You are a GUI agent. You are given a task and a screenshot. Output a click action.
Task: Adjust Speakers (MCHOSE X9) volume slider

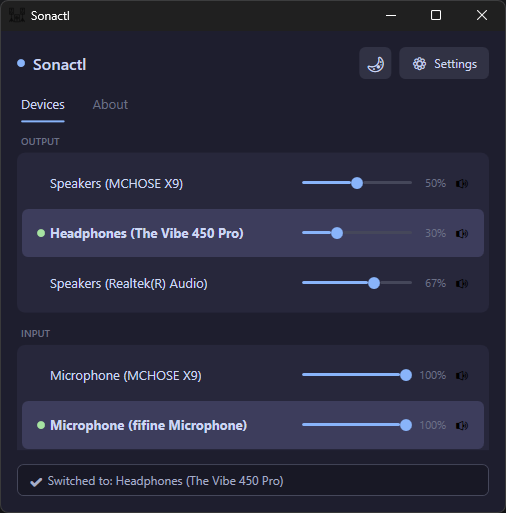coord(357,183)
